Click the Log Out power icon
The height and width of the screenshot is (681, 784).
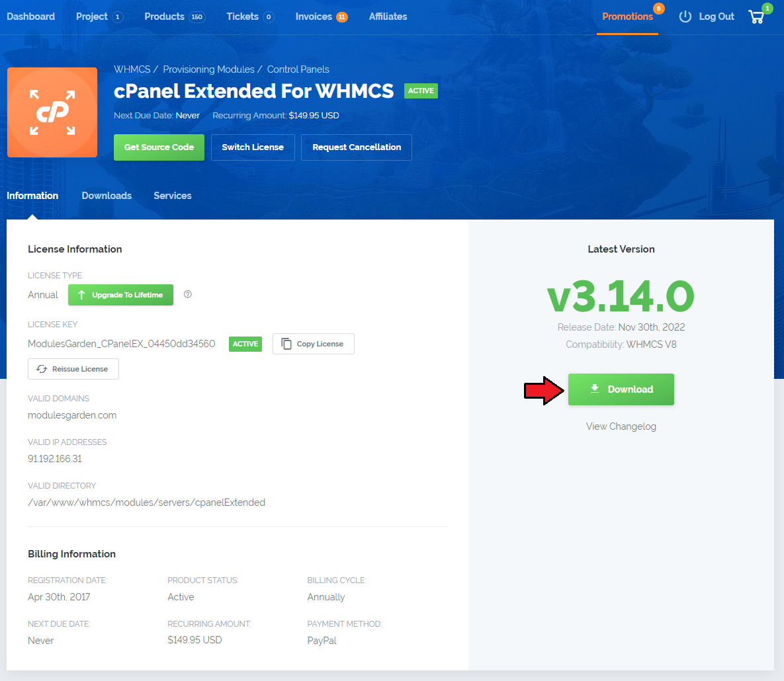[x=685, y=17]
